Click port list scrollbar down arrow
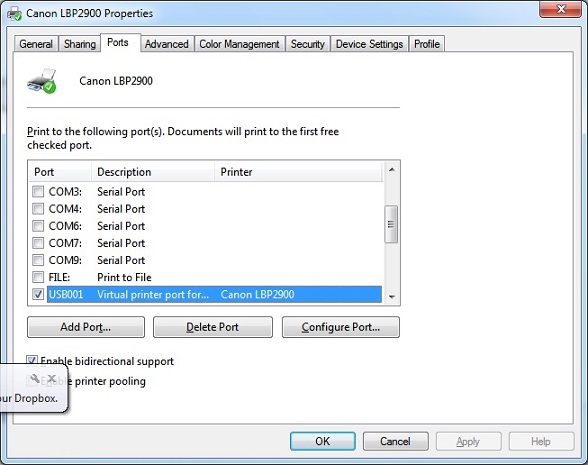The height and width of the screenshot is (465, 588). 392,297
